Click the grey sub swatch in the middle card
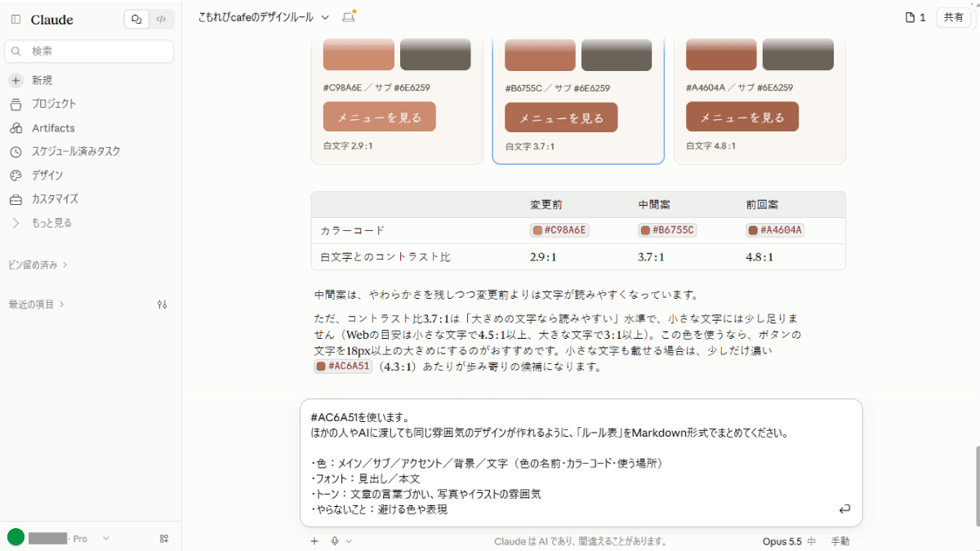 [x=617, y=54]
